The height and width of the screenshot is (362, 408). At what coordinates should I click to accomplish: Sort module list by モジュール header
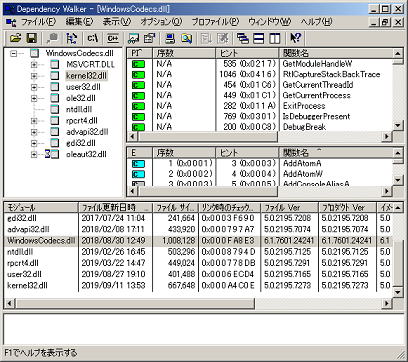click(41, 208)
